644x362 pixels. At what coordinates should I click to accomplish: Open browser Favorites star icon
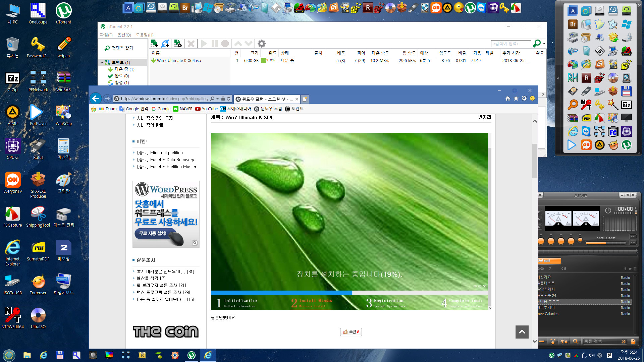pyautogui.click(x=516, y=99)
